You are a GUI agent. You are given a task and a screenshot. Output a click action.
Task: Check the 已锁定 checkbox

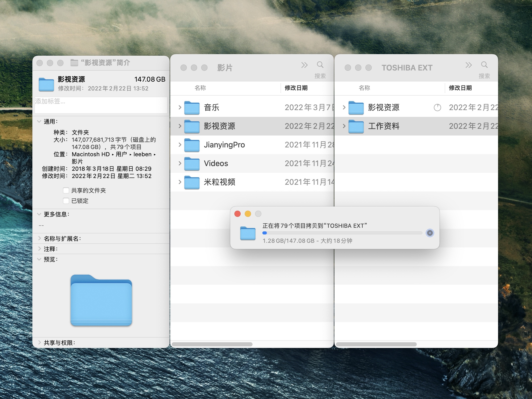[x=66, y=201]
